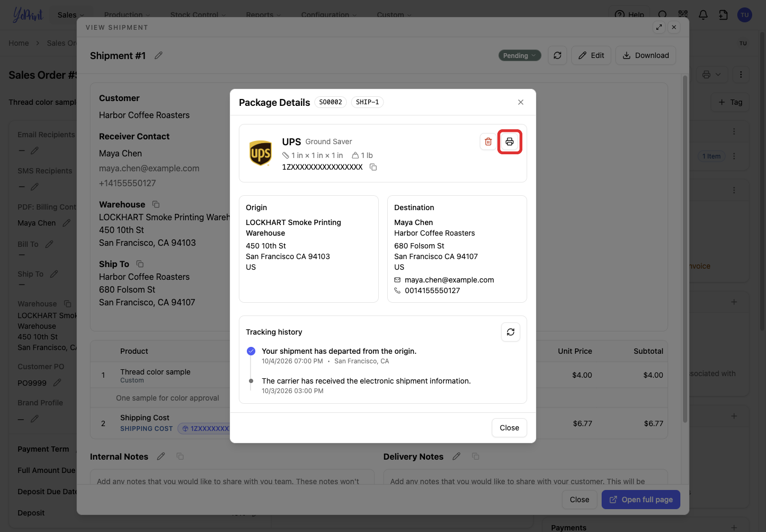
Task: Open the notifications bell
Action: click(703, 15)
